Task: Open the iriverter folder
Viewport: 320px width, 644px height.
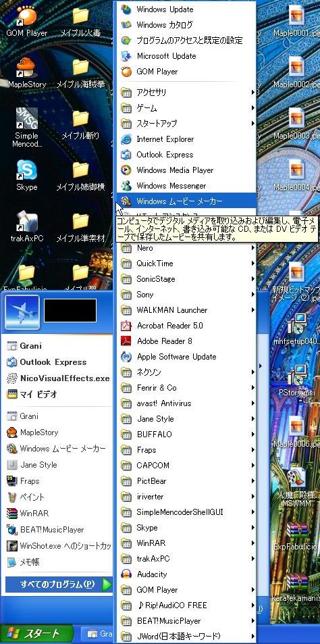Action: coord(186,497)
